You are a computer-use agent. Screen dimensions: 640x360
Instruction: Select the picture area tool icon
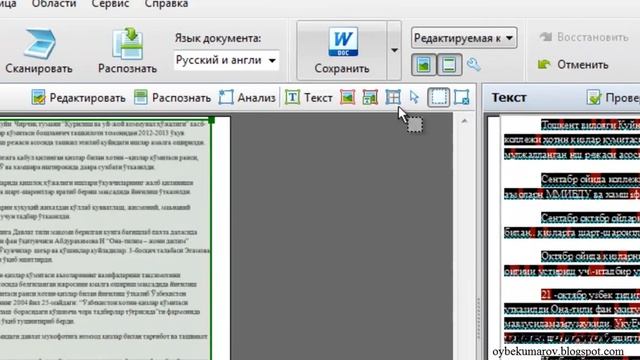tap(347, 98)
